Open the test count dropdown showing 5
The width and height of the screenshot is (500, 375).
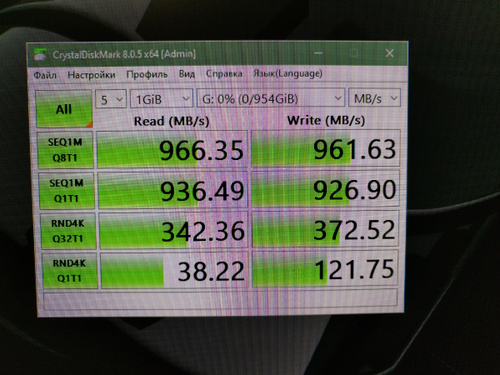point(111,99)
